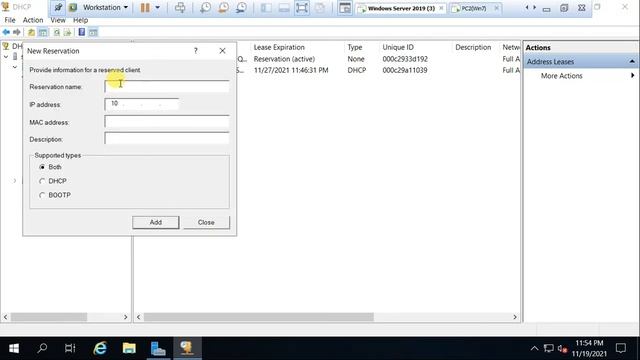Viewport: 640px width, 360px height.
Task: Show hidden system tray icons
Action: 534,348
